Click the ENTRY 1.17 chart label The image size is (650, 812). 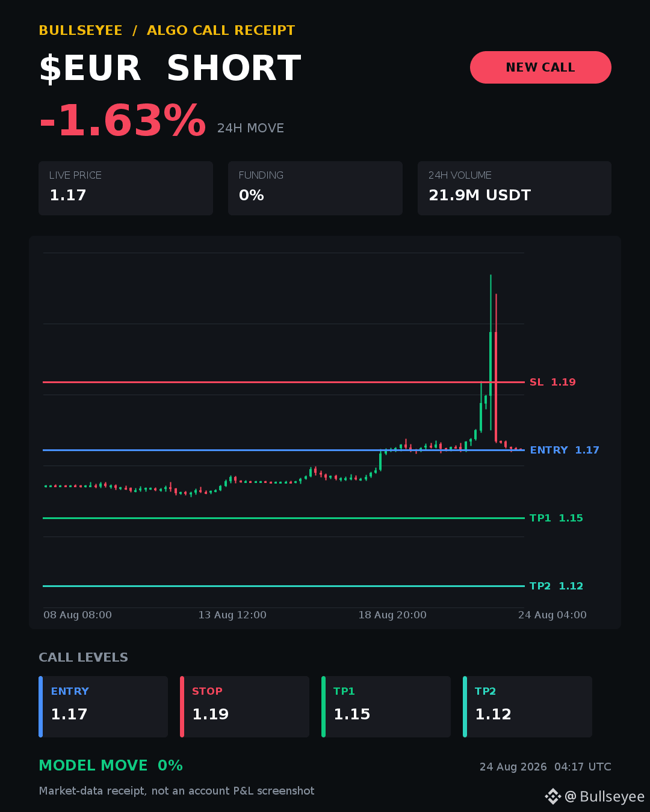[x=565, y=450]
